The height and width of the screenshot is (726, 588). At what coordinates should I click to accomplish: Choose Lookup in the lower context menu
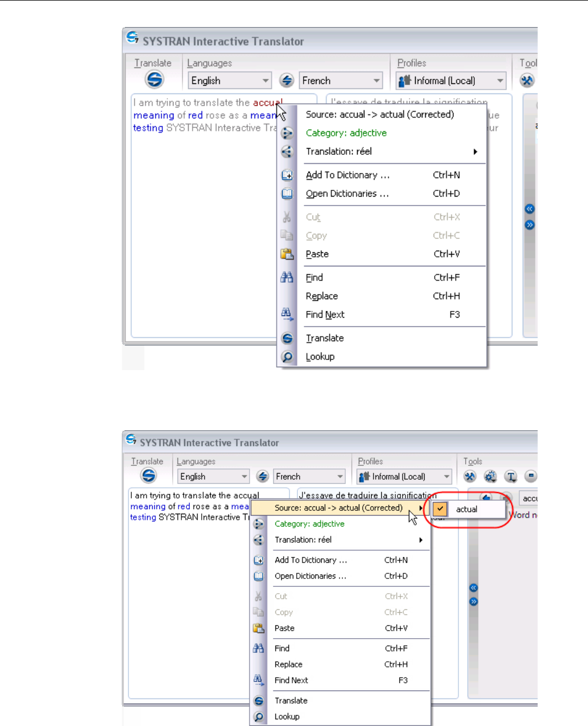pos(287,716)
